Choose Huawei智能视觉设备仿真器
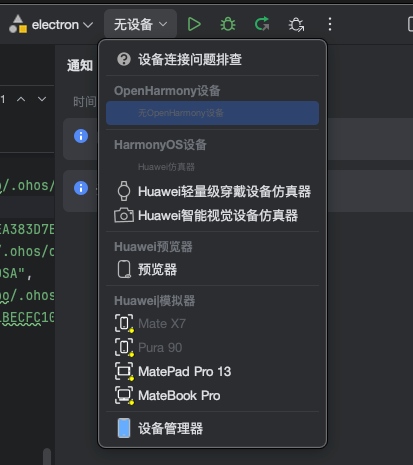 pos(212,216)
